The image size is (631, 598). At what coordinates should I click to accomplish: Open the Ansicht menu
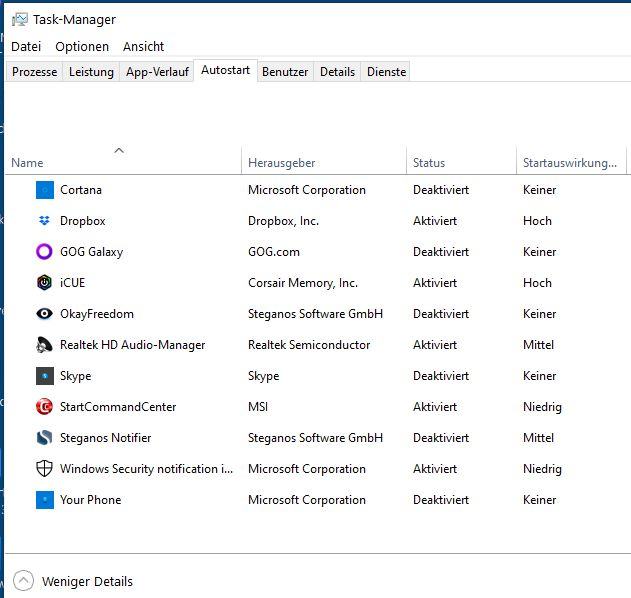click(144, 47)
